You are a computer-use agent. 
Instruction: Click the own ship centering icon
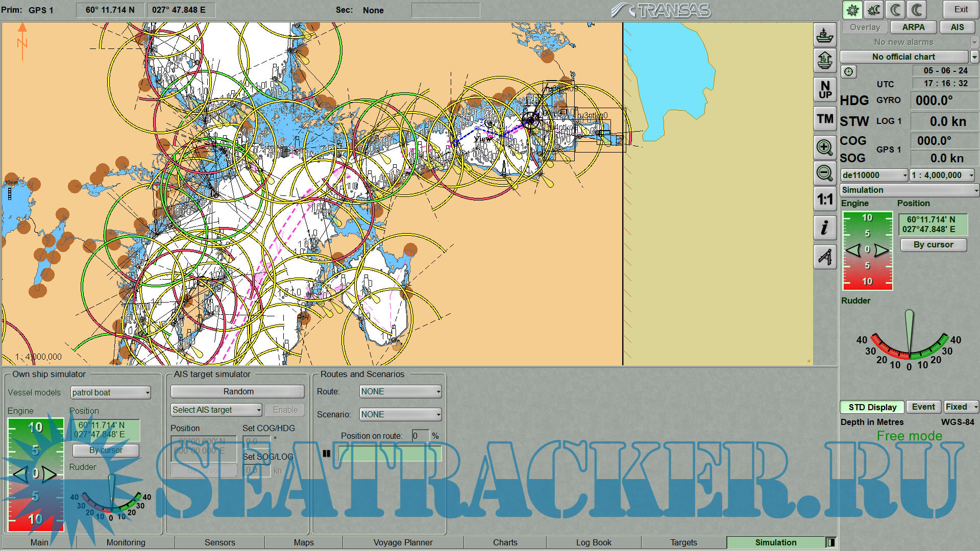coord(824,36)
